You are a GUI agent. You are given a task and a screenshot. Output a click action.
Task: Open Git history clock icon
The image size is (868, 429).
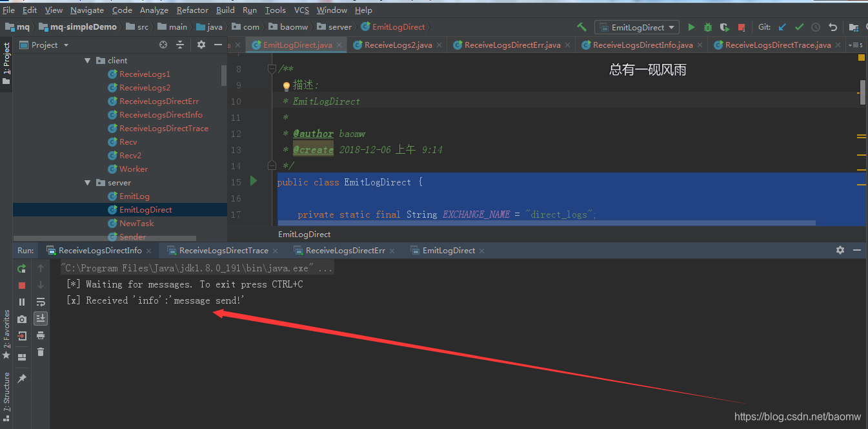click(x=816, y=27)
